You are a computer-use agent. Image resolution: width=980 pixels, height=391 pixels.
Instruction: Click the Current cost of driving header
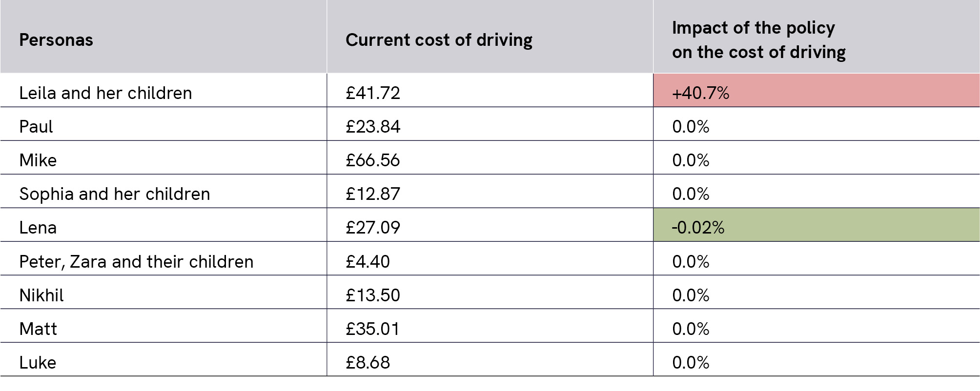[x=438, y=40]
